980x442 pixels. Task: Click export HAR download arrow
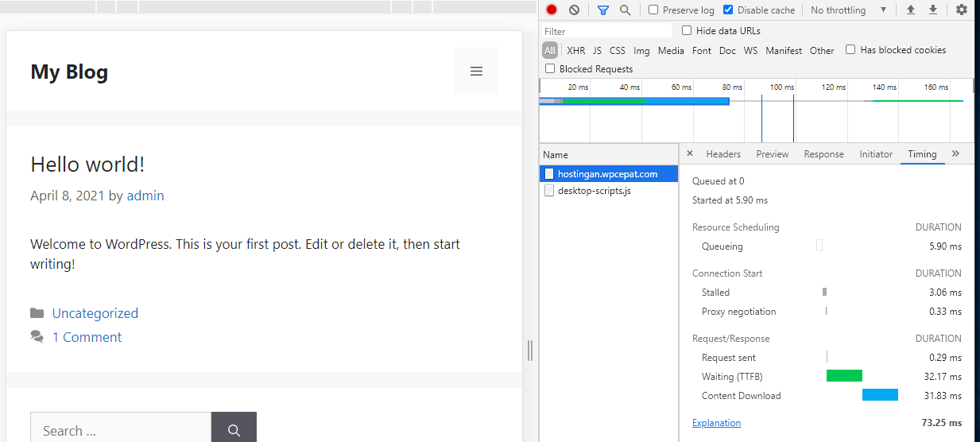(933, 10)
